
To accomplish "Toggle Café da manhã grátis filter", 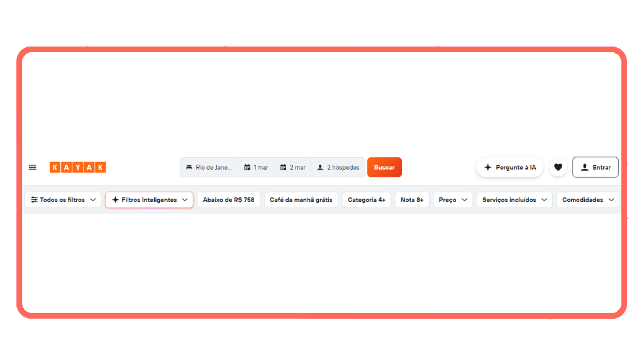I will [x=301, y=200].
